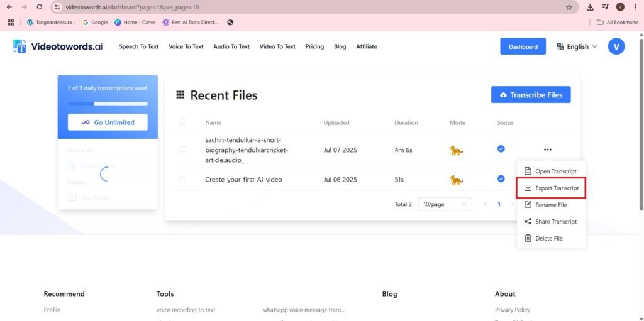The width and height of the screenshot is (644, 321).
Task: Select Rename File from menu
Action: coord(551,205)
